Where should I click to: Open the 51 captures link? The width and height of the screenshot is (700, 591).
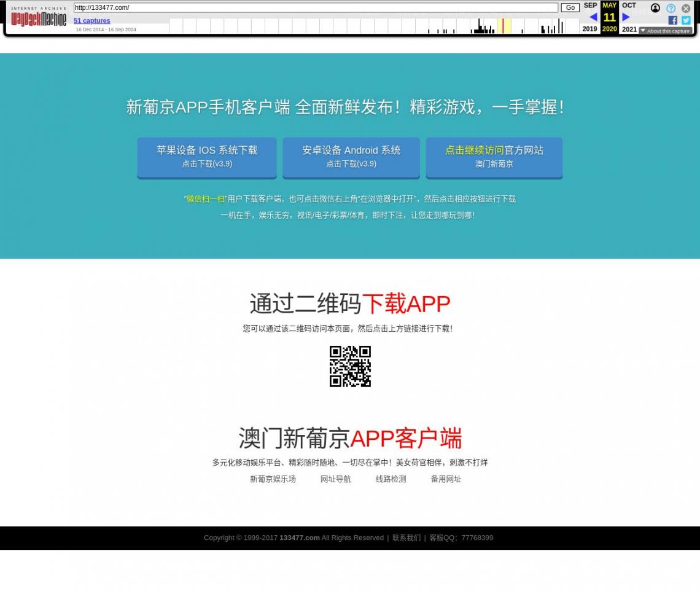pyautogui.click(x=92, y=20)
